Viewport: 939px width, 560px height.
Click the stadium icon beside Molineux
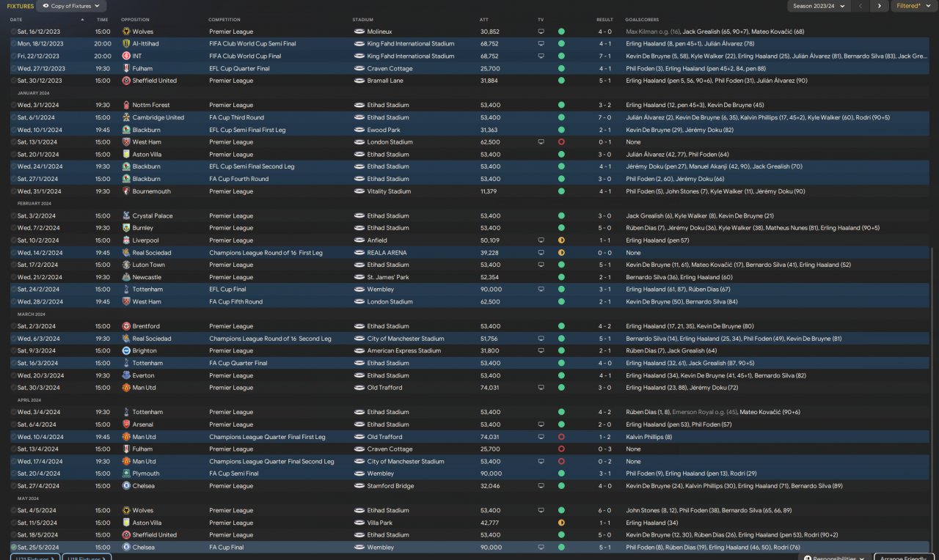pyautogui.click(x=359, y=32)
